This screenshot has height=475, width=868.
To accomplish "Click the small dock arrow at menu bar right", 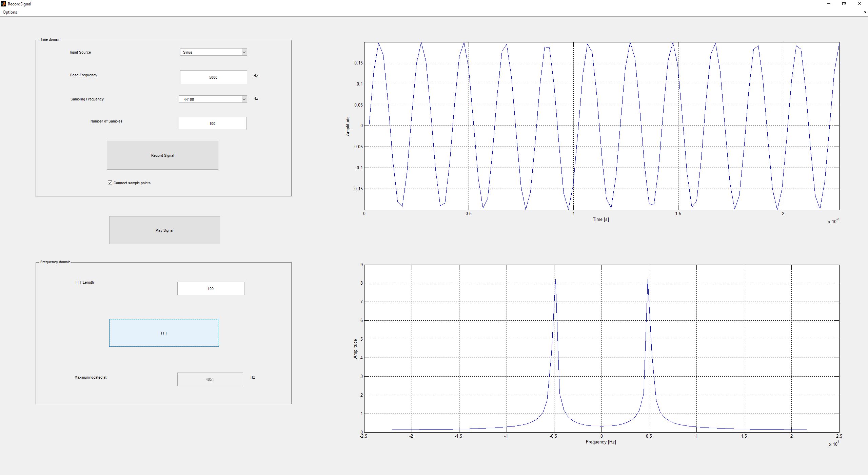I will (x=865, y=12).
